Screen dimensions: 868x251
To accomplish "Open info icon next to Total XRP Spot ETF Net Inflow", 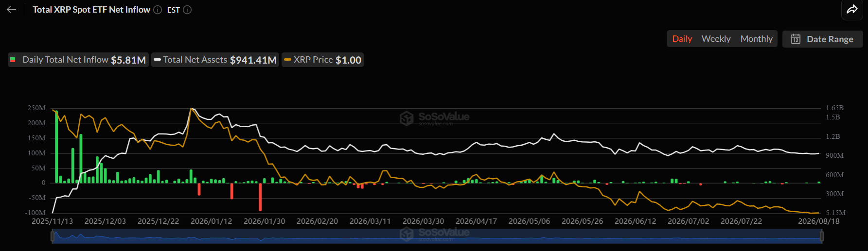I will 158,10.
